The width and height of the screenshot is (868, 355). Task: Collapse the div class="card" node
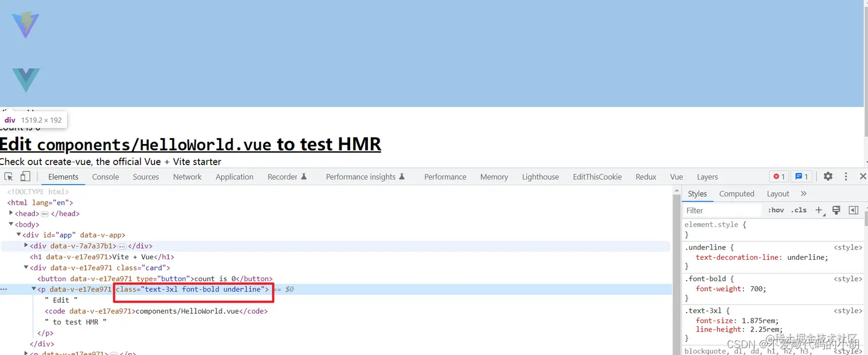[x=26, y=267]
